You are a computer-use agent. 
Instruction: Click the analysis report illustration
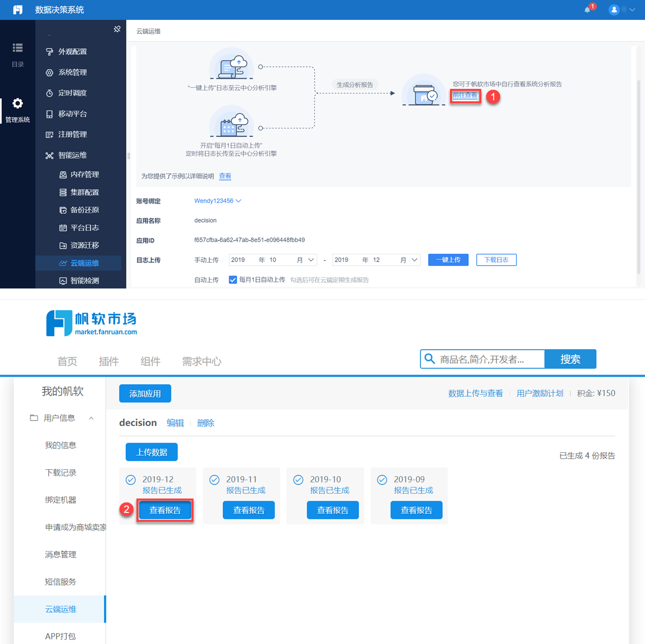click(x=423, y=90)
